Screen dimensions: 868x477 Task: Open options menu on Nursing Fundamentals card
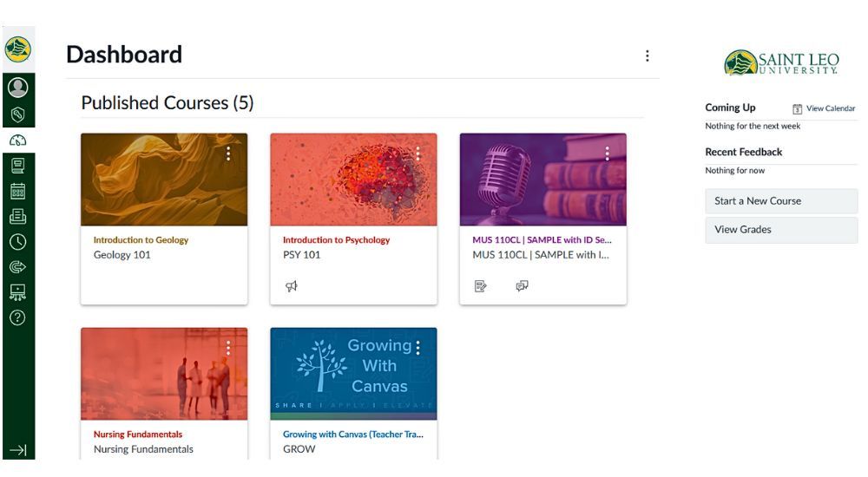[x=228, y=348]
